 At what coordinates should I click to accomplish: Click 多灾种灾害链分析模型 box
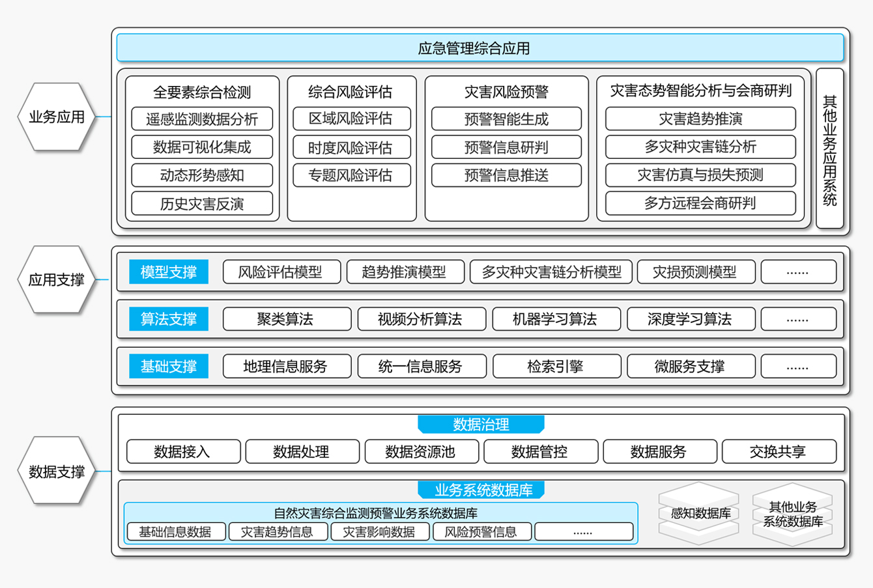[x=551, y=272]
